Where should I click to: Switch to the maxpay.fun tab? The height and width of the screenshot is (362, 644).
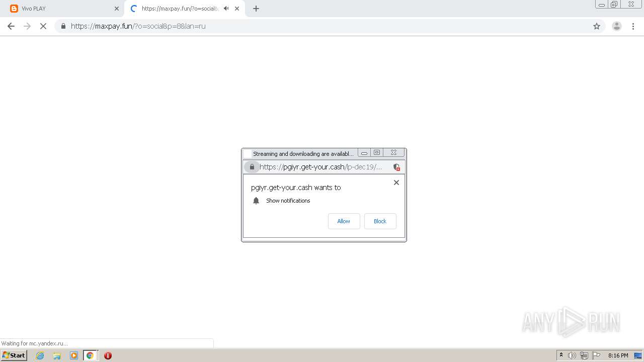(184, 9)
